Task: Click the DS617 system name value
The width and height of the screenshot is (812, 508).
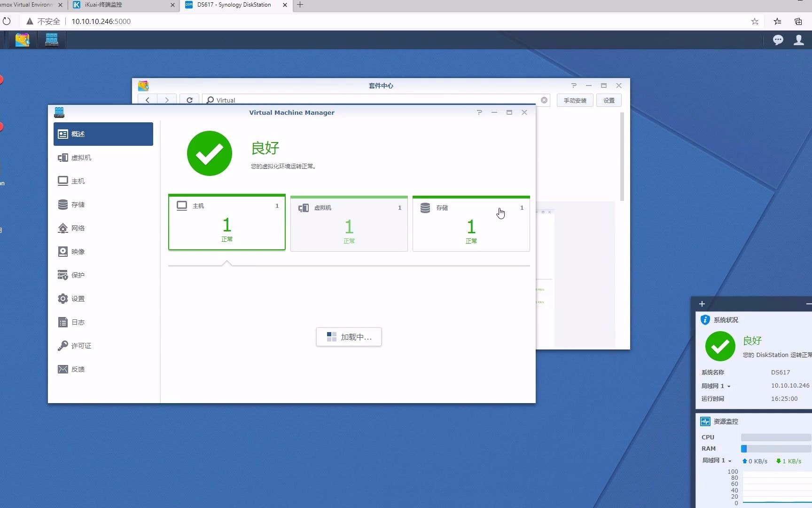Action: click(781, 372)
